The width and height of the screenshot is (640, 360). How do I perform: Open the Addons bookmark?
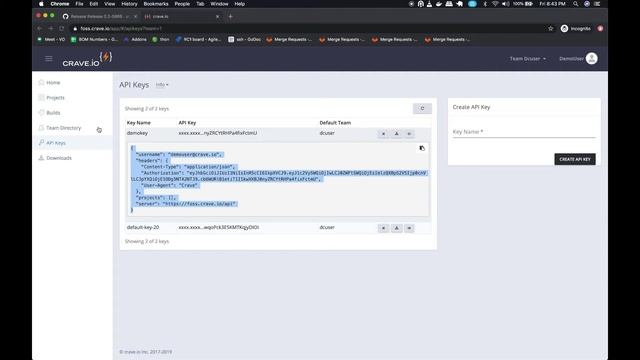point(135,40)
